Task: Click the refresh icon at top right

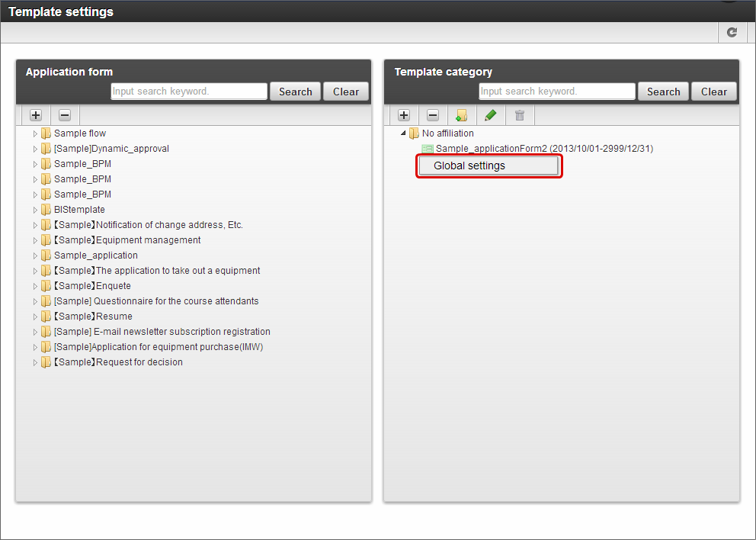Action: click(732, 32)
